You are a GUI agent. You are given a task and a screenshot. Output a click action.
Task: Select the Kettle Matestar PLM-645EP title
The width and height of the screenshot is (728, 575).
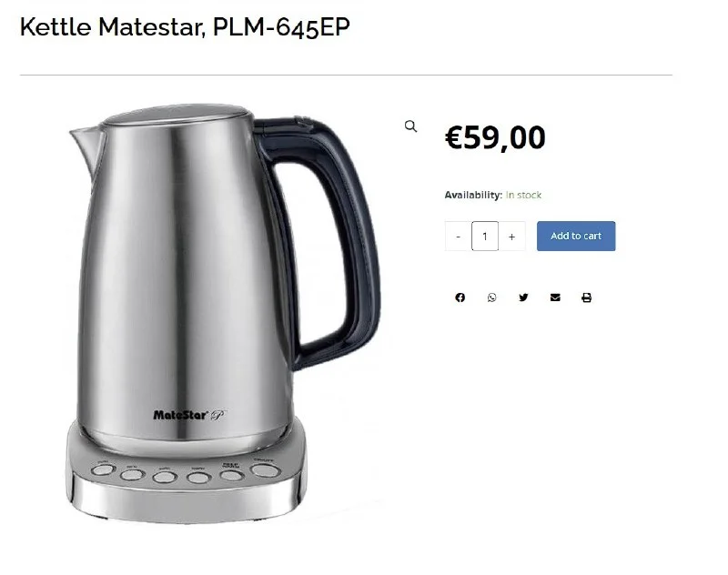click(185, 27)
